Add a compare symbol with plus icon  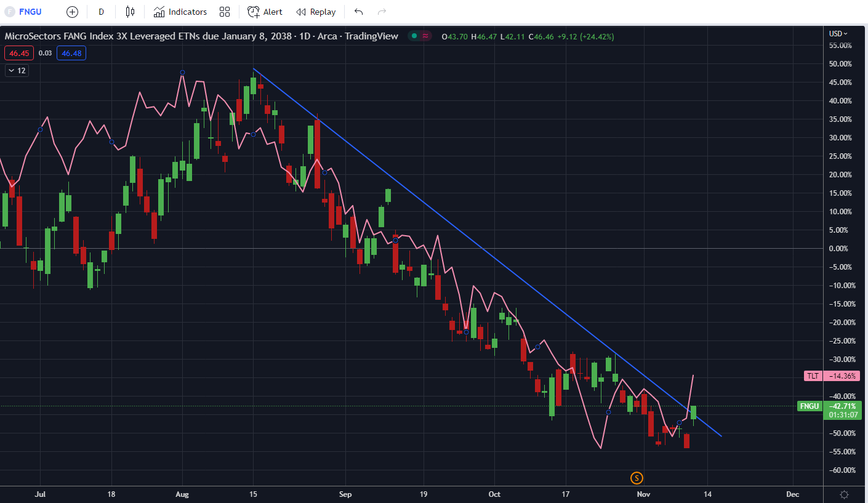(x=72, y=12)
